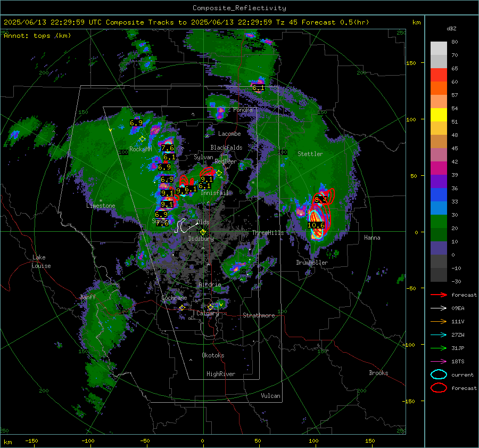
Task: Select the orange 57-60 dBZ swatch
Action: 439,88
